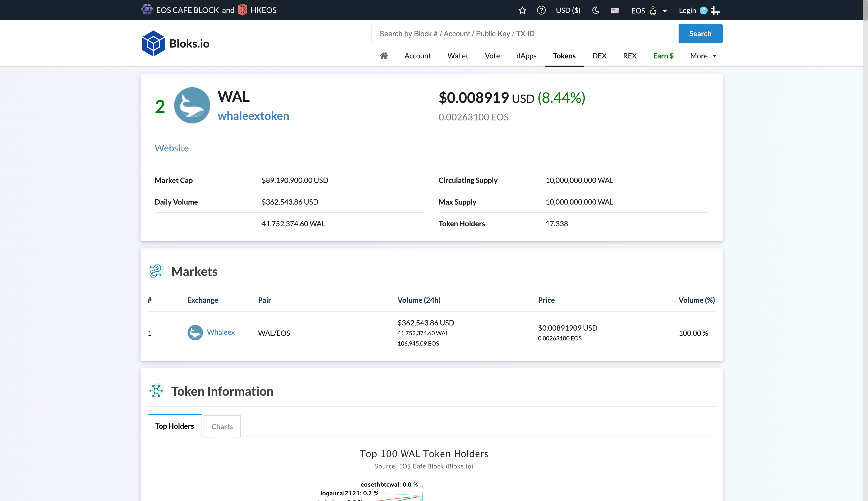
Task: Open the help question mark icon
Action: pyautogui.click(x=541, y=10)
